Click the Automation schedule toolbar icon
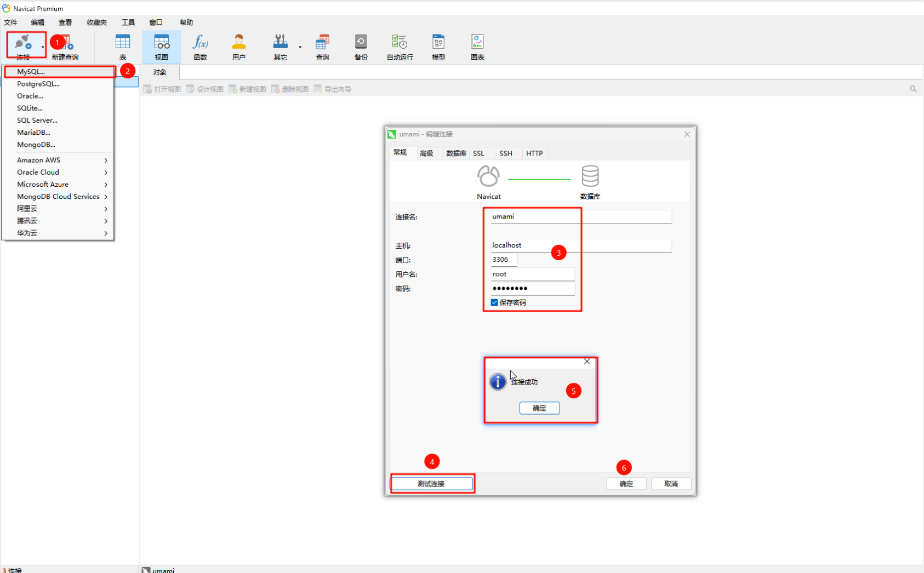Viewport: 924px width, 573px height. click(x=400, y=42)
